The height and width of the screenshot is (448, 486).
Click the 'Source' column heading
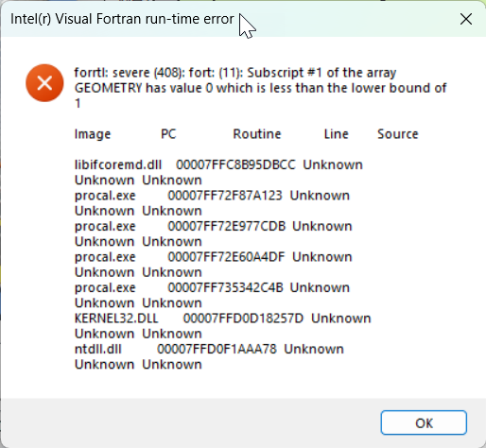point(398,134)
